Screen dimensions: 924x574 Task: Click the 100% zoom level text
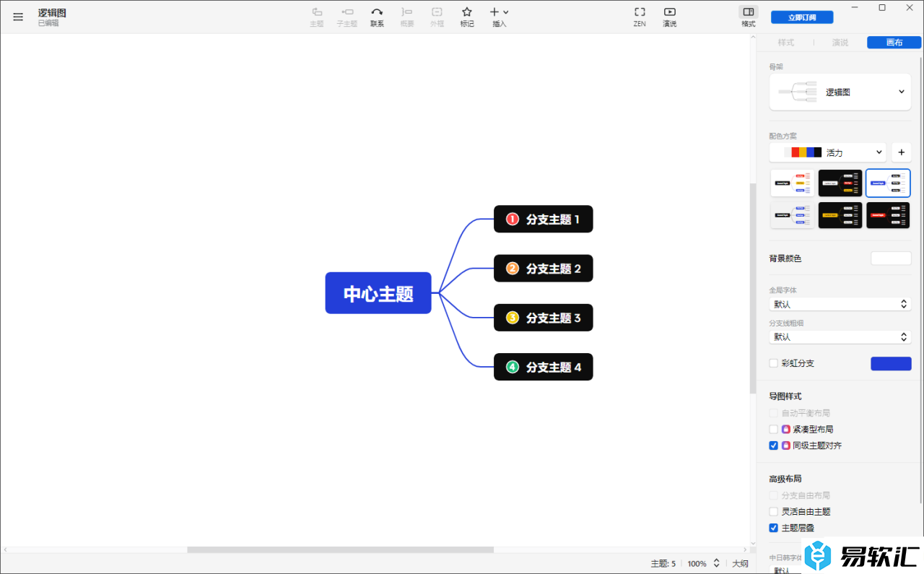(x=697, y=563)
